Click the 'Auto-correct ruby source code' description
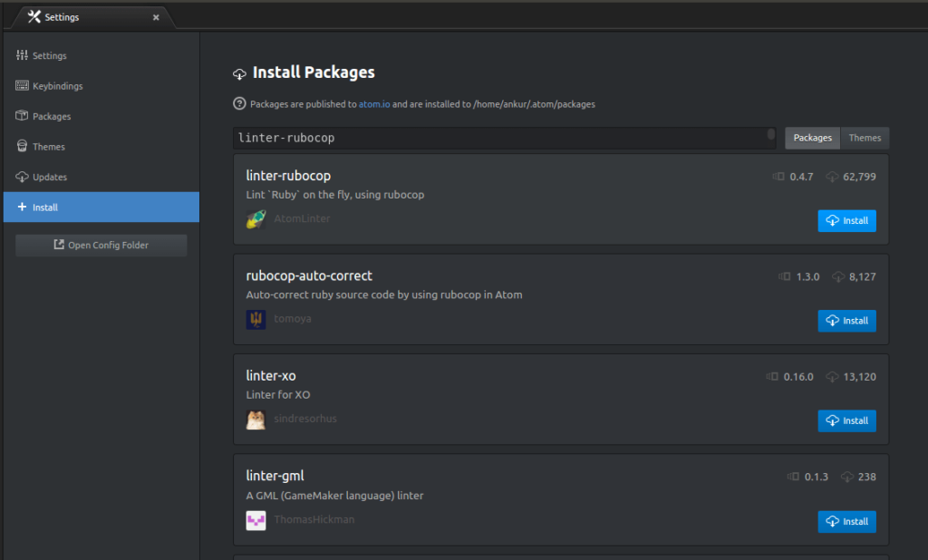Screen dimensions: 928x560 coord(384,294)
